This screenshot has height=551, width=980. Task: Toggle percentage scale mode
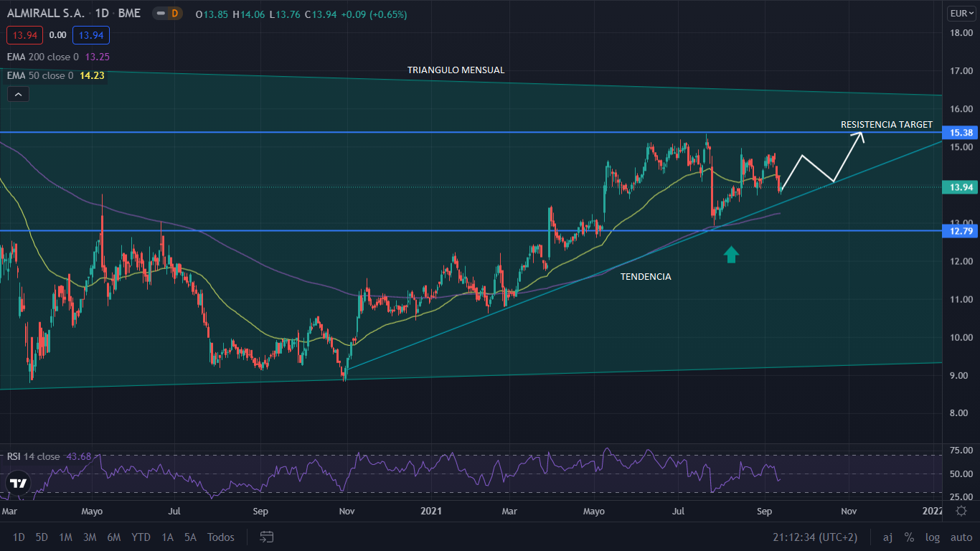909,537
